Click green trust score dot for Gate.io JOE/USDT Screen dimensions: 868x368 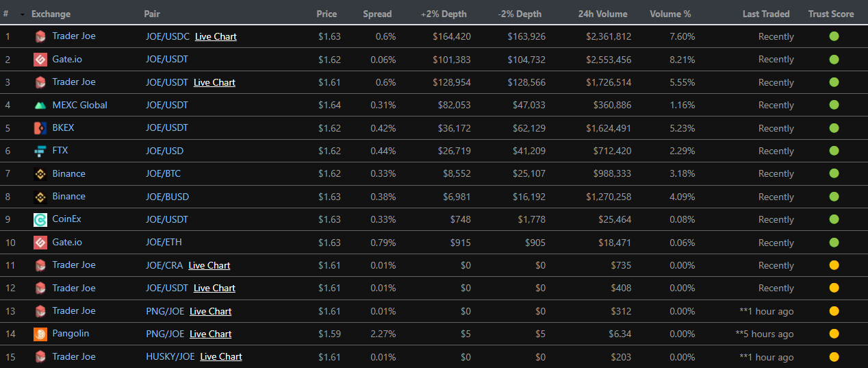coord(834,60)
